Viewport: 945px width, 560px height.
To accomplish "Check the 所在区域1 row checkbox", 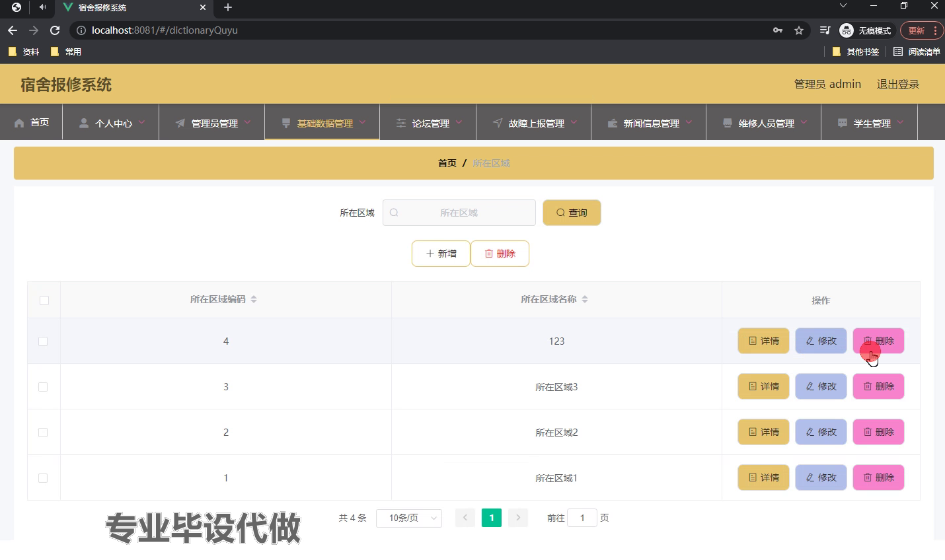I will coord(43,478).
